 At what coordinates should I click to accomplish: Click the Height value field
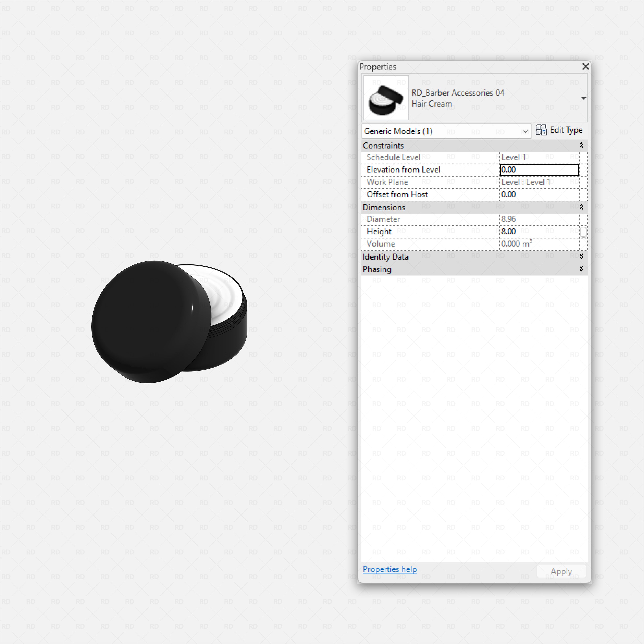pos(539,232)
